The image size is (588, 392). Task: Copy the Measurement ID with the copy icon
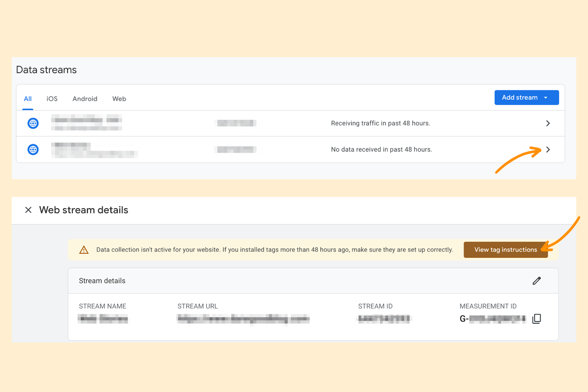[x=537, y=318]
